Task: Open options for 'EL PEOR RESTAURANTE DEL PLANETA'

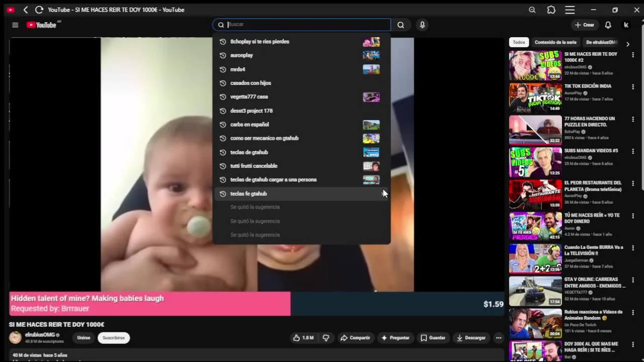Action: 633,184
